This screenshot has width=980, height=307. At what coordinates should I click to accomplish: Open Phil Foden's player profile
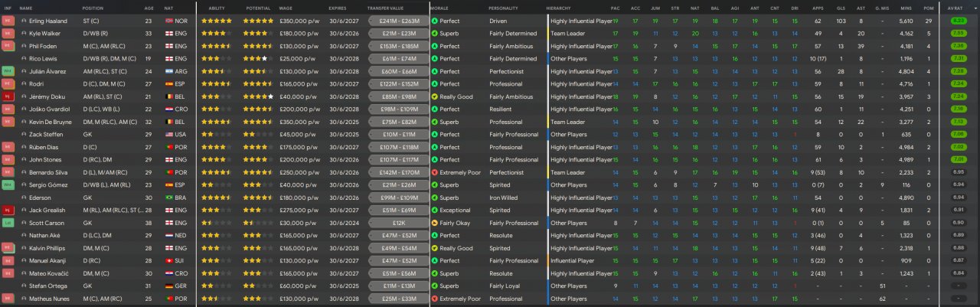[44, 46]
